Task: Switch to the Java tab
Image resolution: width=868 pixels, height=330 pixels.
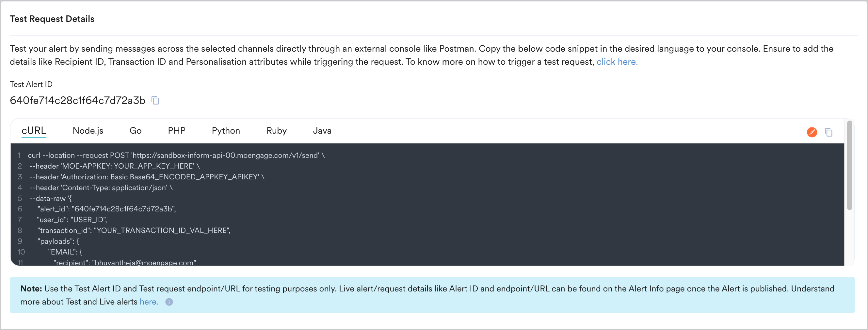Action: [x=322, y=131]
